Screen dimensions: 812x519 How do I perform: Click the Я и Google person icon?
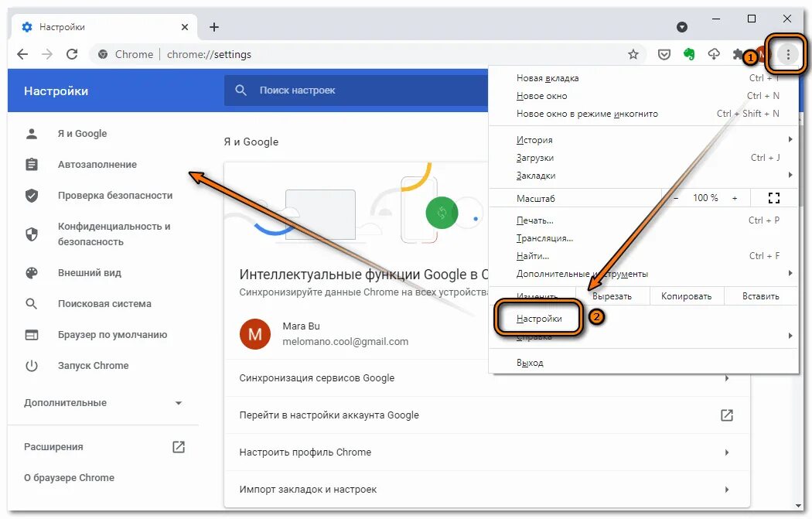click(32, 134)
